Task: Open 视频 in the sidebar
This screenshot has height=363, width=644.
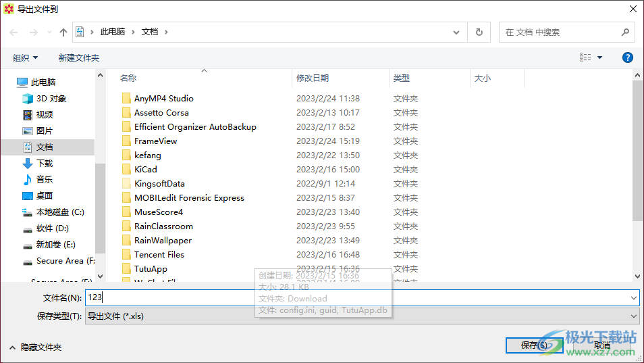Action: click(x=38, y=115)
